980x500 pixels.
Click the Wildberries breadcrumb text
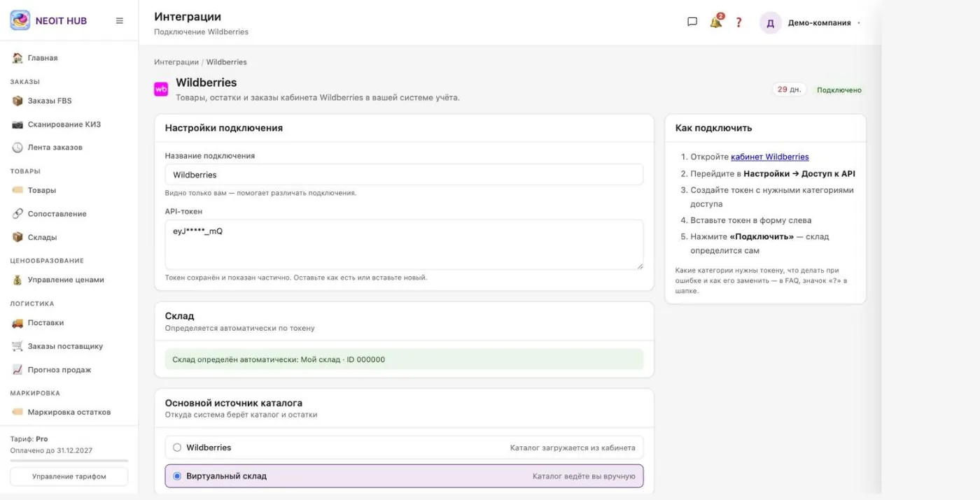tap(226, 62)
